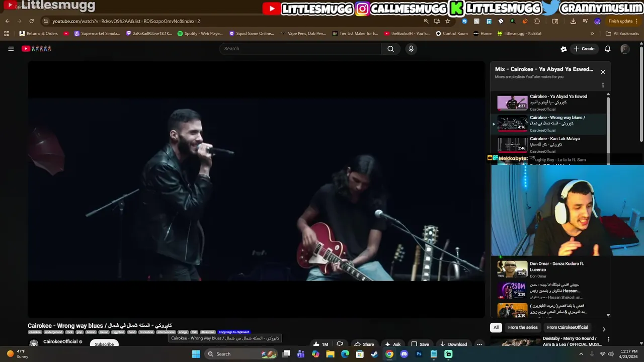Image resolution: width=644 pixels, height=362 pixels.
Task: Select the From the series chip
Action: pos(523,327)
